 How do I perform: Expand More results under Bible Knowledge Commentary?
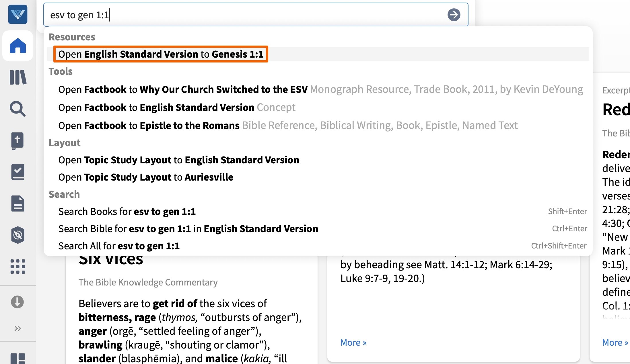point(353,342)
